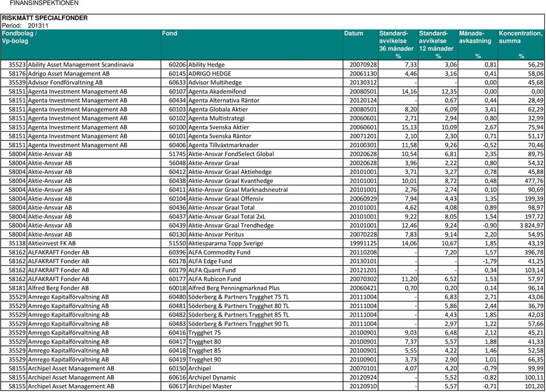Viewport: 546px width, 392px height.
Task: Click date cell '20130312'
Action: pyautogui.click(x=363, y=83)
